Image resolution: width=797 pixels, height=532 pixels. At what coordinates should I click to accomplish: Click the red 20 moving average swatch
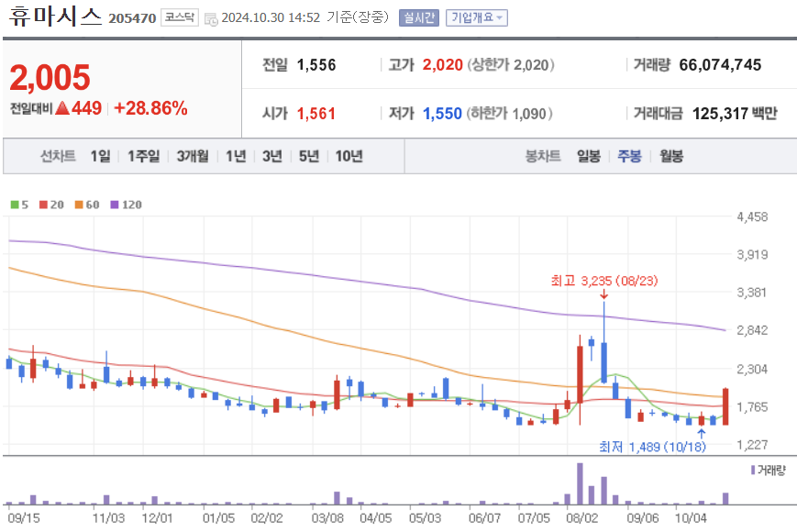pos(43,205)
